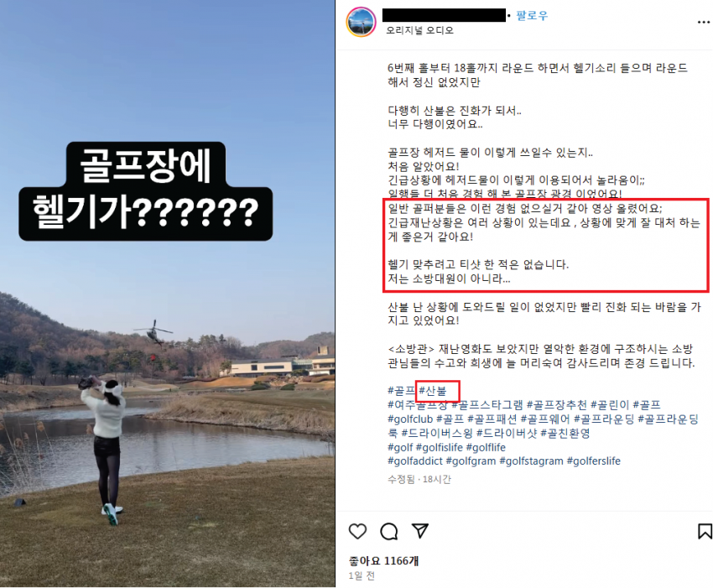Open the #golferslife hashtag

[x=593, y=461]
